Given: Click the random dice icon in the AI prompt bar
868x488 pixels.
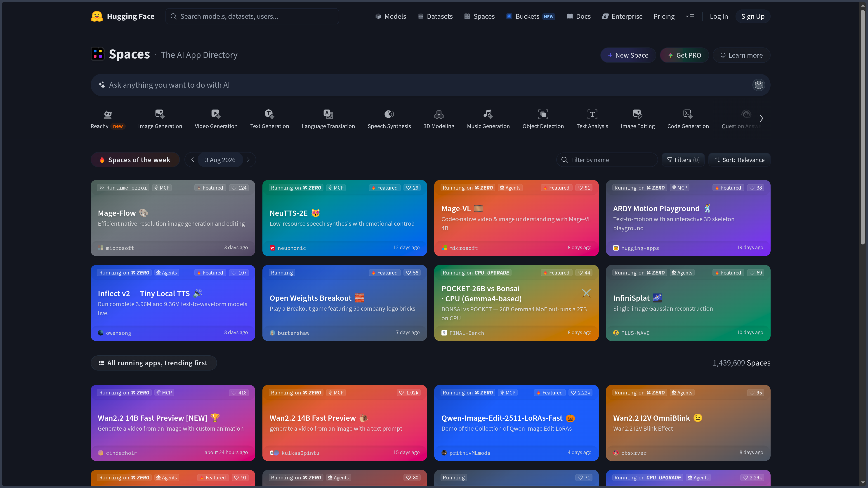Looking at the screenshot, I should click(x=759, y=85).
